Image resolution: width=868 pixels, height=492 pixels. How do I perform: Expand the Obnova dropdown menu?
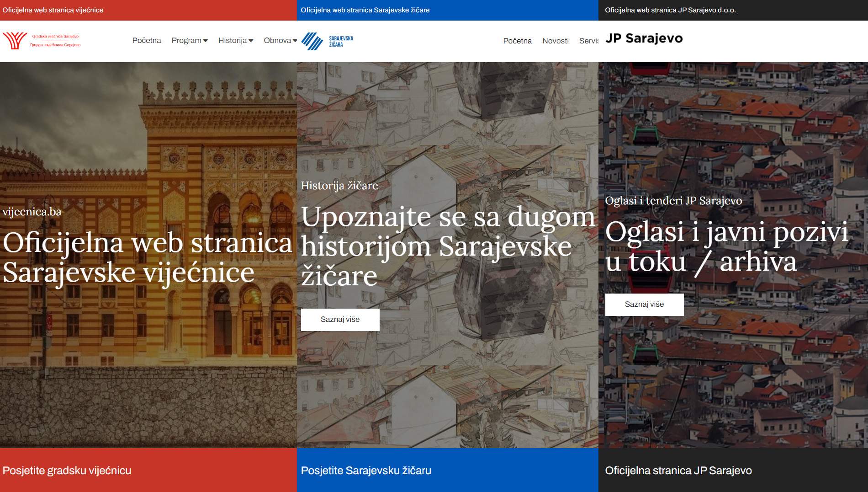tap(280, 40)
